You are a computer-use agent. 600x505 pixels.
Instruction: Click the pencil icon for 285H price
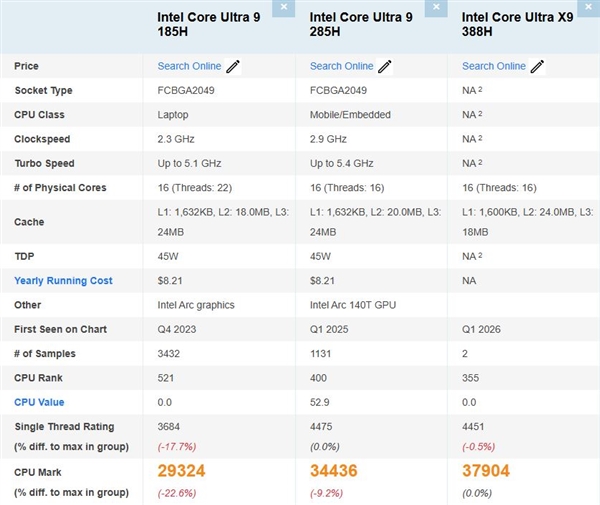click(385, 67)
